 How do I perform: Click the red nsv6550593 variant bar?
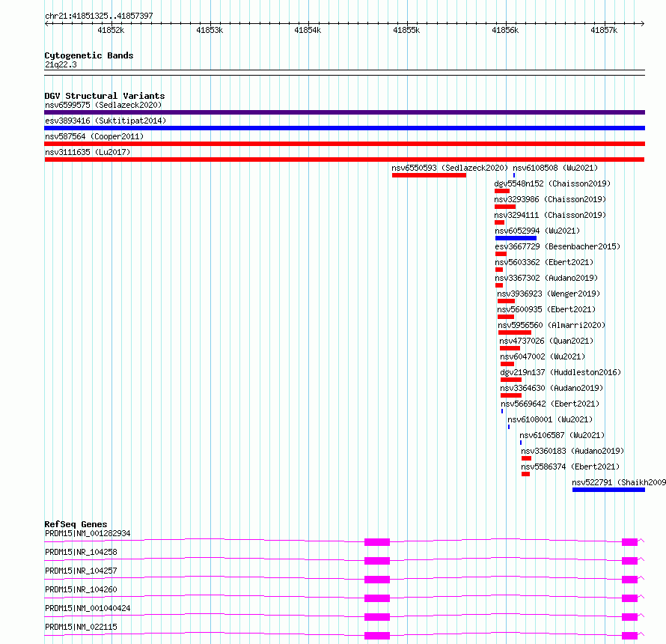[x=429, y=175]
